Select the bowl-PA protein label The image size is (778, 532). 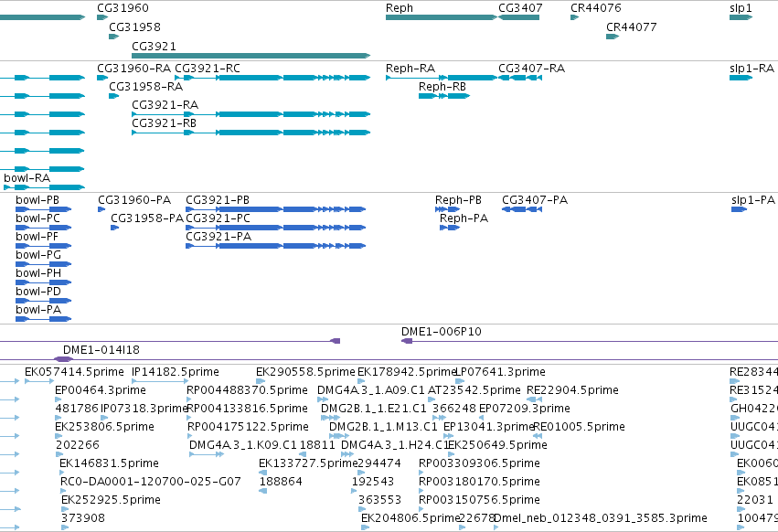point(38,310)
